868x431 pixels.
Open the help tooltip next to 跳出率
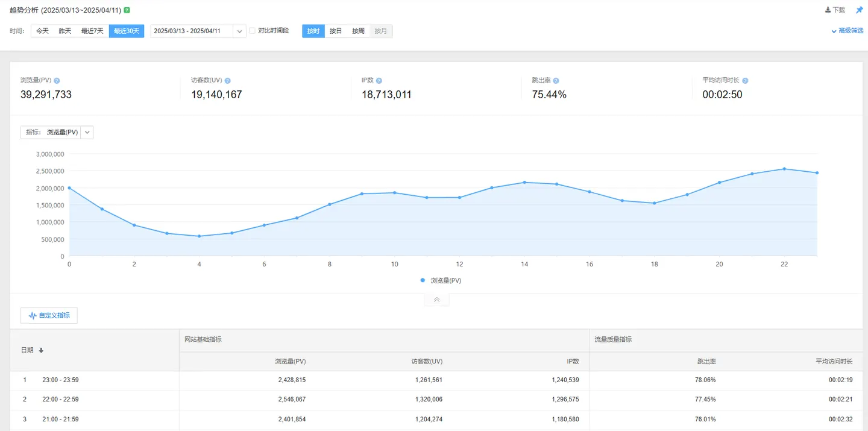click(x=556, y=81)
